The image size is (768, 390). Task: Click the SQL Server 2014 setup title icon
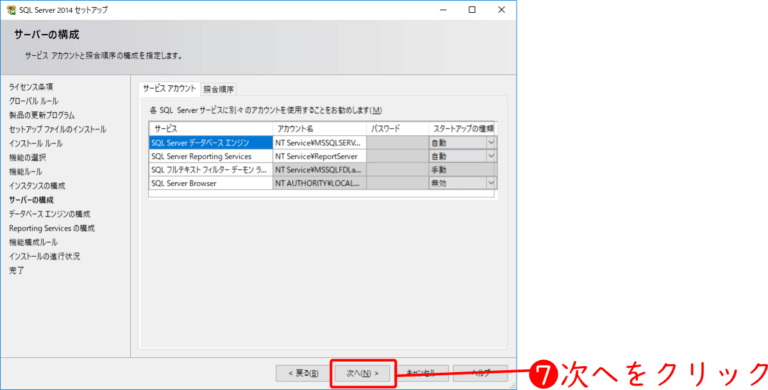pyautogui.click(x=10, y=10)
